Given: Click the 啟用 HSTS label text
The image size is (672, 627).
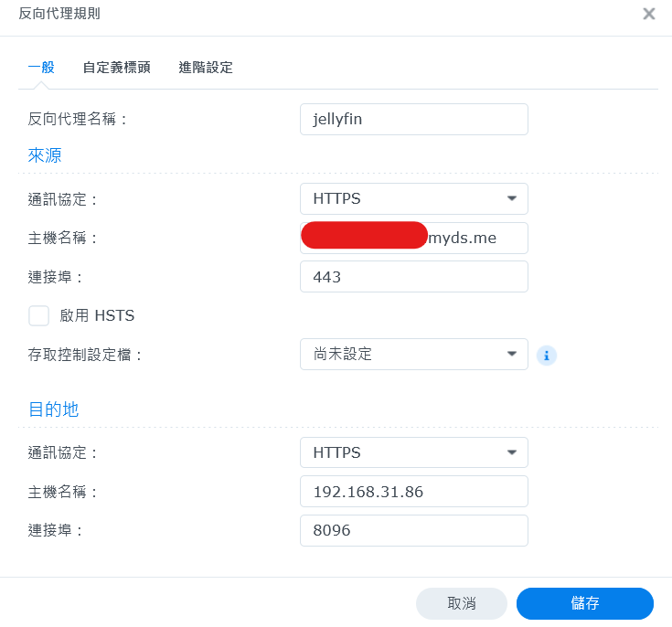Looking at the screenshot, I should tap(97, 316).
